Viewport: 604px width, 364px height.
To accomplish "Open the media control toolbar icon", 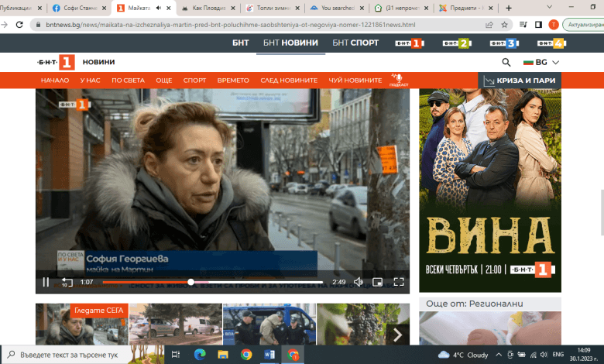I will tap(523, 25).
